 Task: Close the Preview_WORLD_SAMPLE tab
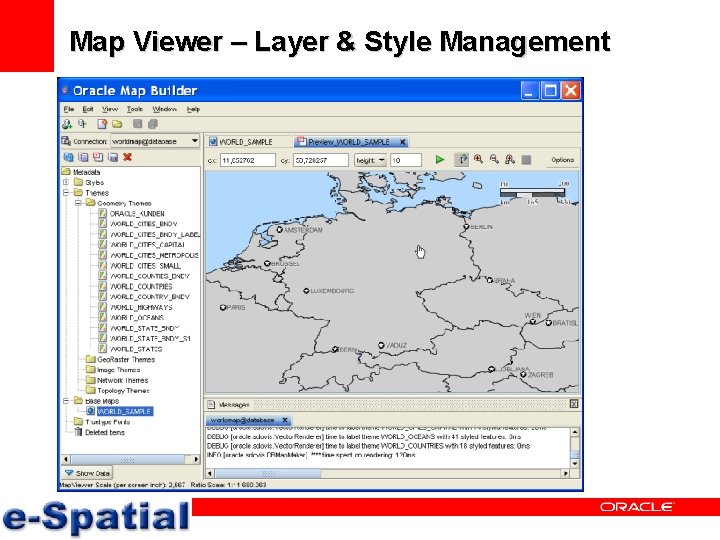pos(403,142)
